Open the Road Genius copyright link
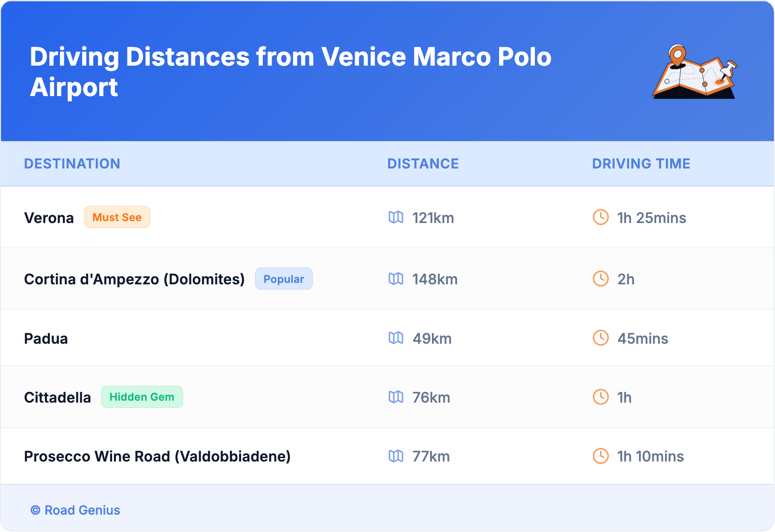Screen dimensions: 775x532 click(75, 510)
